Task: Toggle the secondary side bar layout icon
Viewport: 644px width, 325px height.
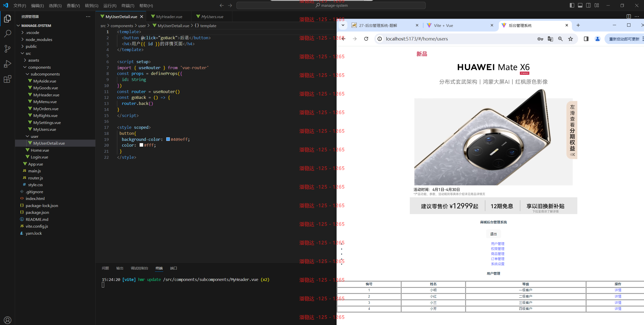Action: tap(588, 5)
